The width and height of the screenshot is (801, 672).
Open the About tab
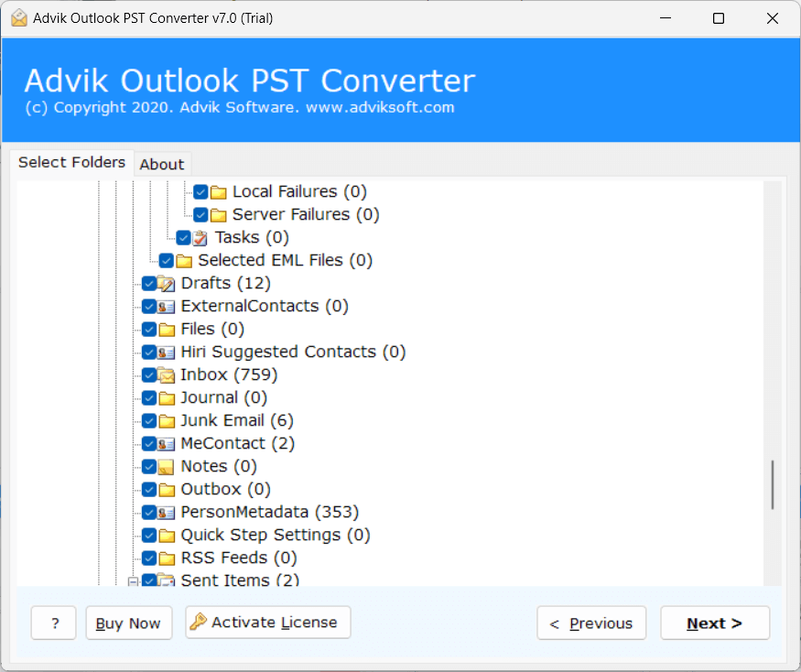tap(162, 165)
